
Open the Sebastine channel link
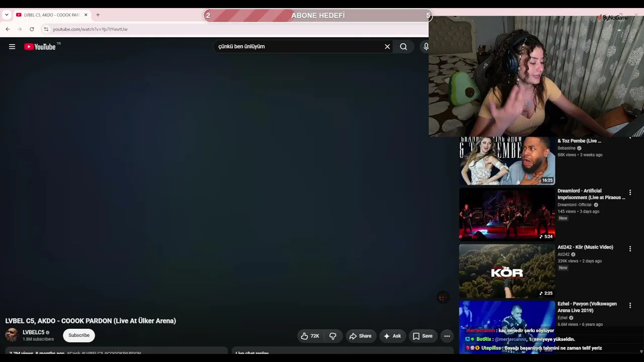[x=567, y=148]
